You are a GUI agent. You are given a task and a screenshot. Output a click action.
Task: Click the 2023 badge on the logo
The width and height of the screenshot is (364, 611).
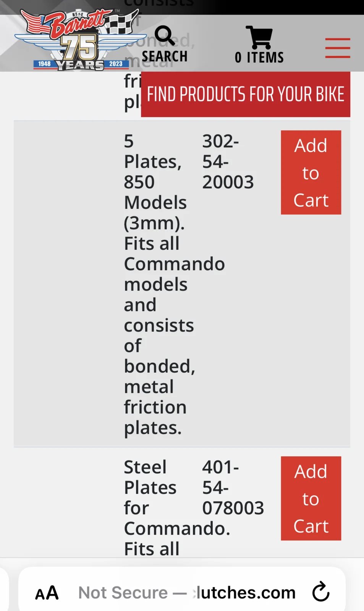(x=116, y=64)
